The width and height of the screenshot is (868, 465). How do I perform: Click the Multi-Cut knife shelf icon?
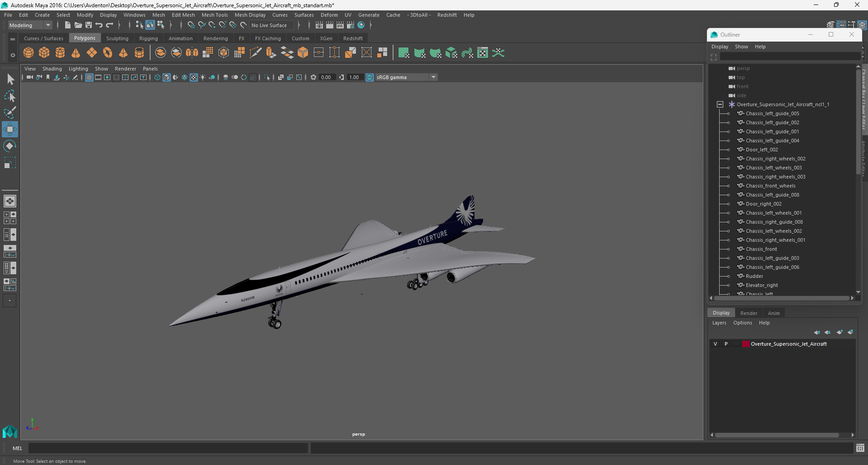[x=256, y=53]
